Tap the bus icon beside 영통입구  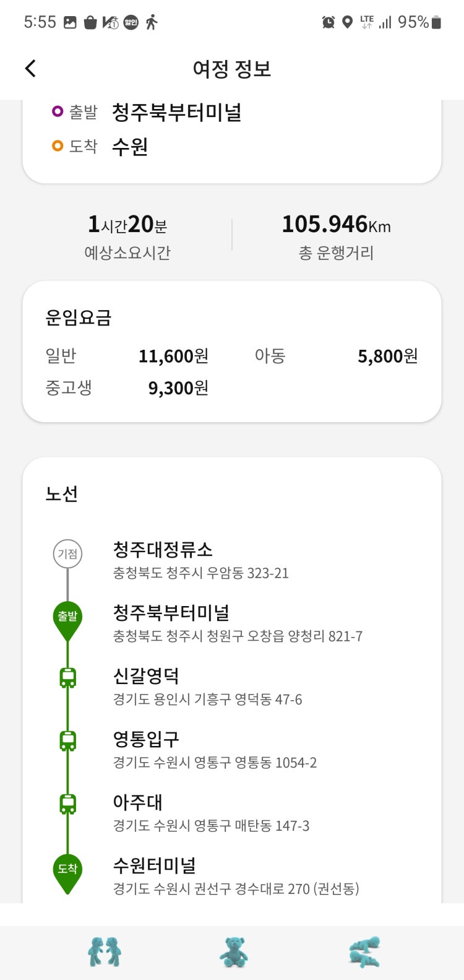[67, 741]
